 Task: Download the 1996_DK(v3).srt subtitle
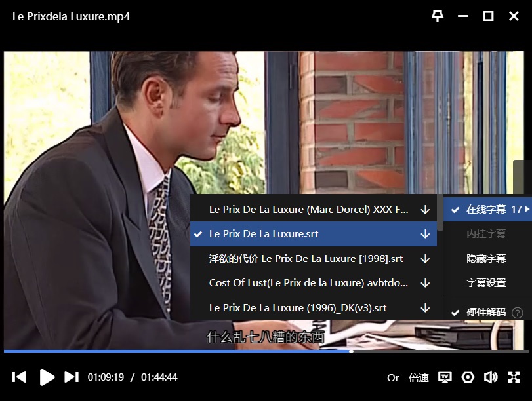pyautogui.click(x=425, y=308)
